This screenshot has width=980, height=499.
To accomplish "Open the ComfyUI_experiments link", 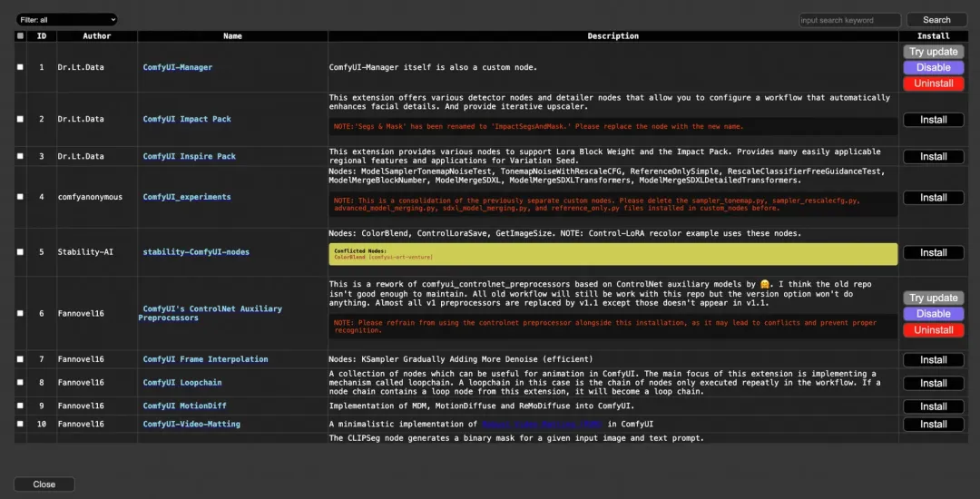I will tap(187, 197).
